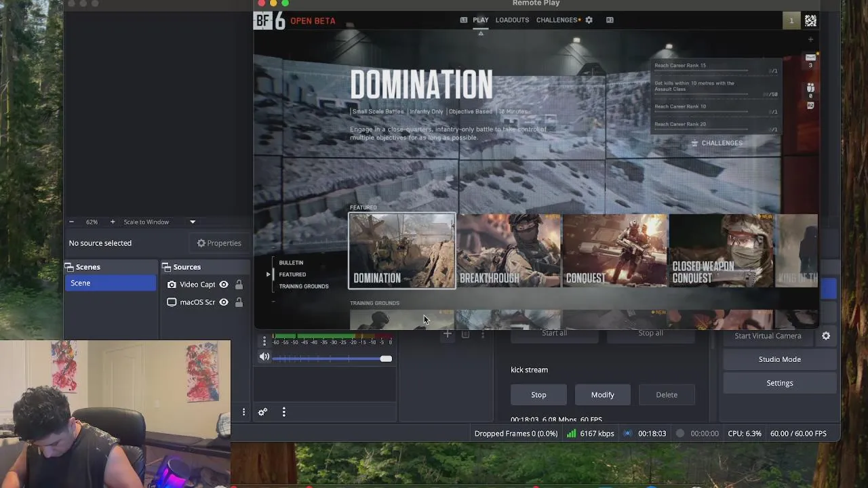Switch to CHALLENGES tab in BF6
This screenshot has width=868, height=488.
(557, 20)
